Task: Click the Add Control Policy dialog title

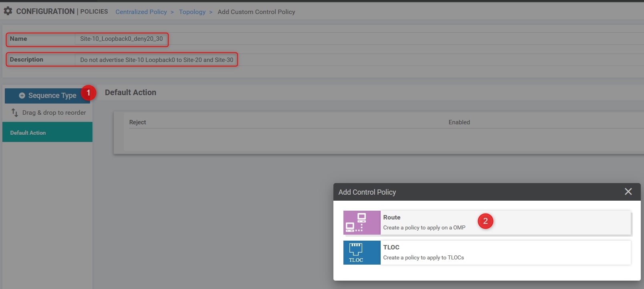Action: [x=367, y=192]
